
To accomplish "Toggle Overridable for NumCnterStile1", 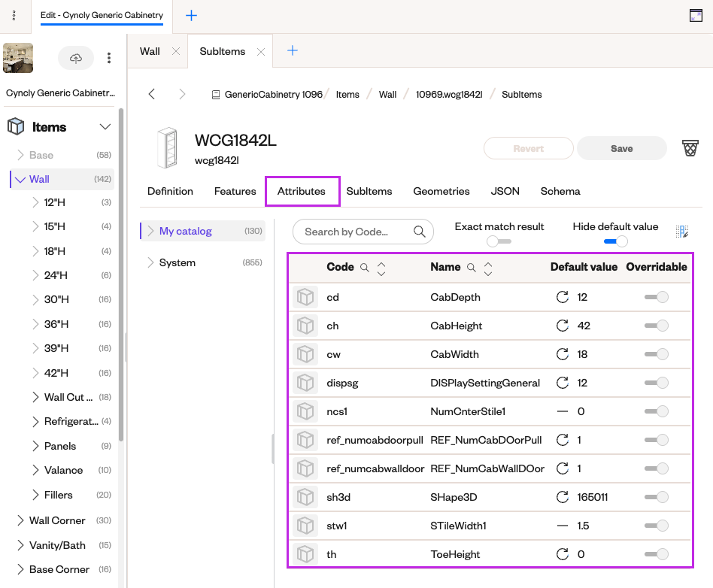I will (656, 411).
